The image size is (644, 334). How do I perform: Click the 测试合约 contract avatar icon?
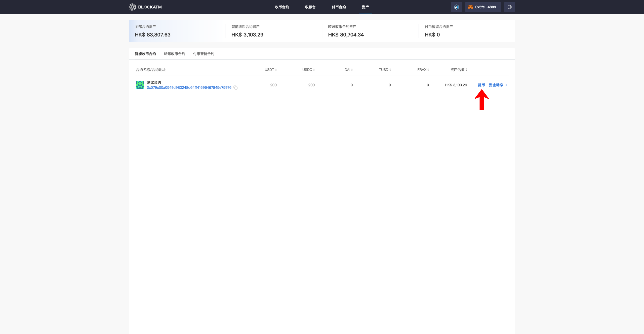[140, 85]
